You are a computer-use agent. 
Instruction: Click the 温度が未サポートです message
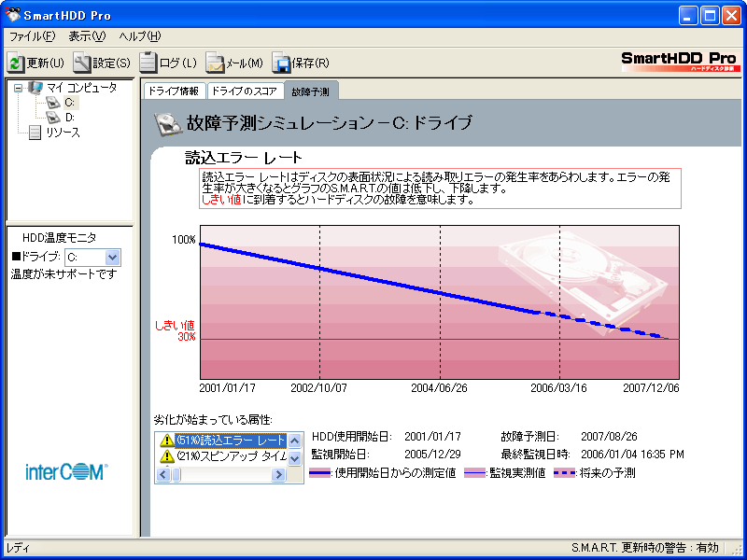click(x=63, y=274)
